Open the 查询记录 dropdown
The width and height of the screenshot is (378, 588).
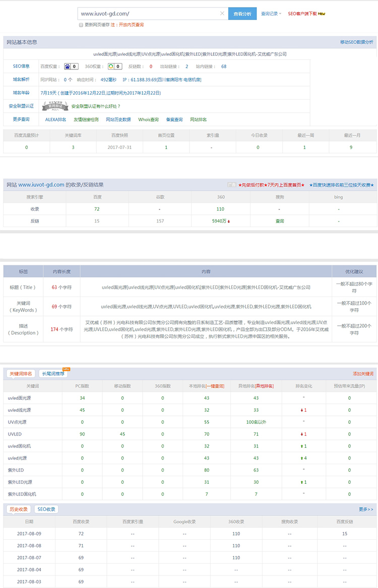[271, 14]
